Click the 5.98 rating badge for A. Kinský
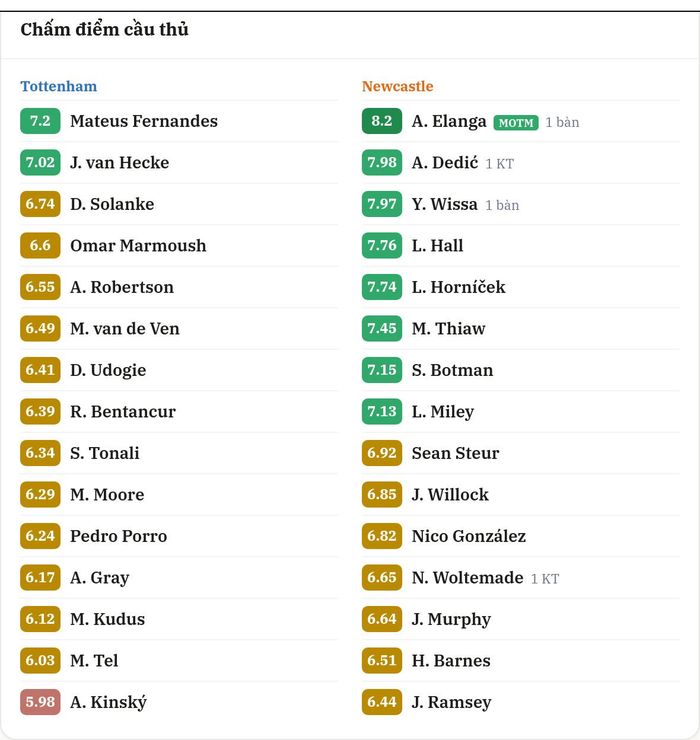The width and height of the screenshot is (700, 740). tap(40, 702)
